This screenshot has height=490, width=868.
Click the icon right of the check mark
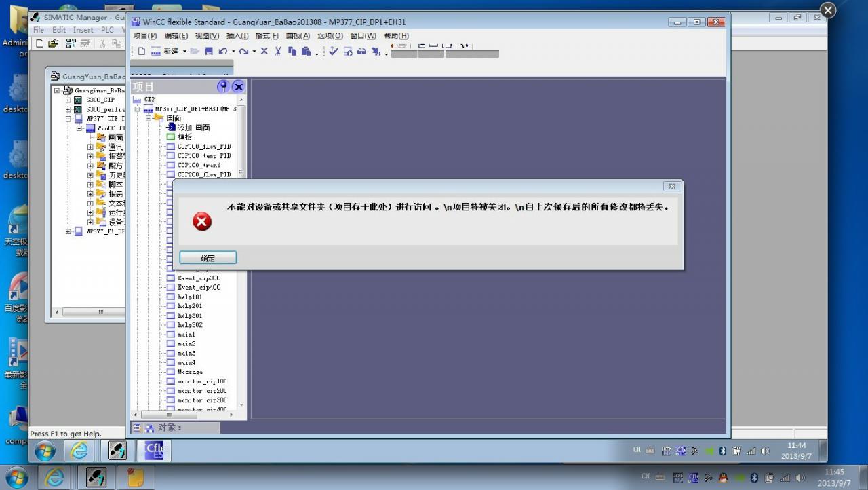pos(348,52)
